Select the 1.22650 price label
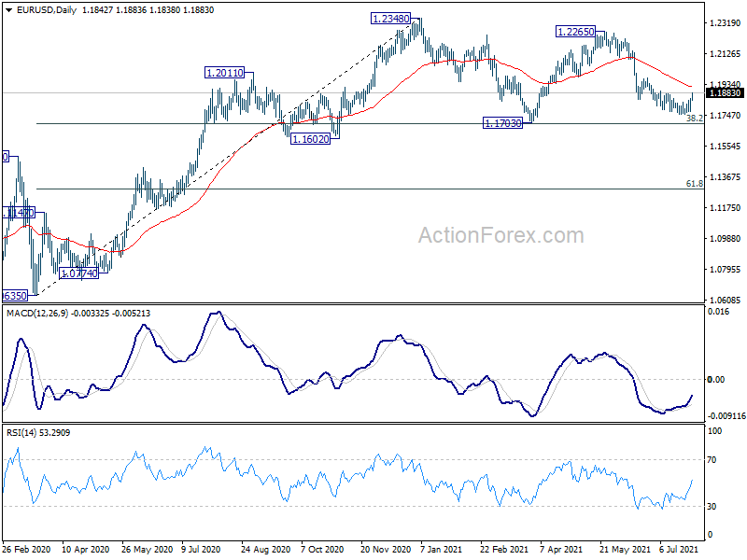 (576, 32)
